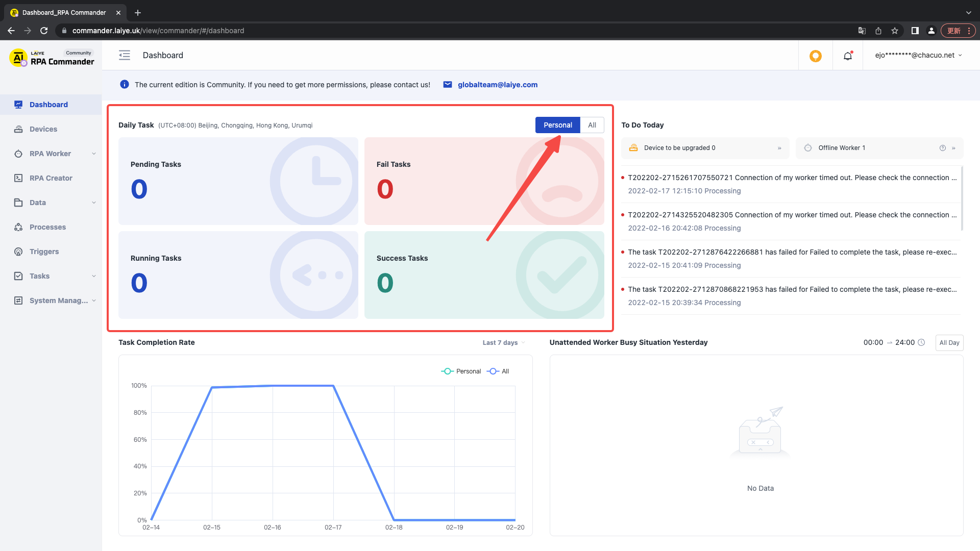Click the browser translate icon
The image size is (980, 551).
862,31
